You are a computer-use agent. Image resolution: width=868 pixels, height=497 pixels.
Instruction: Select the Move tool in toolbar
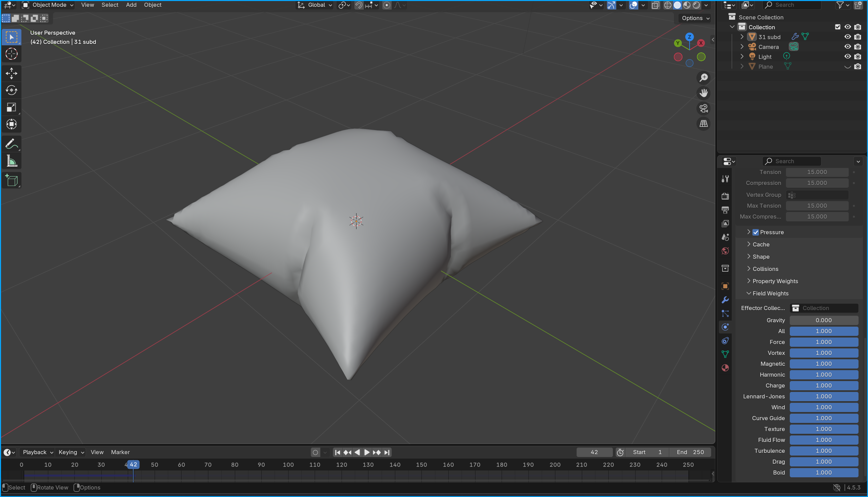pos(11,73)
